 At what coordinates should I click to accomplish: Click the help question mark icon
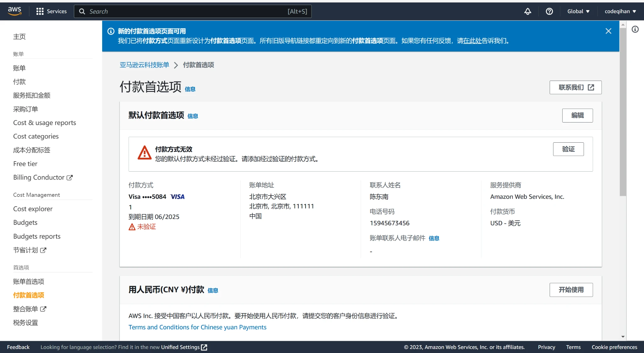549,11
